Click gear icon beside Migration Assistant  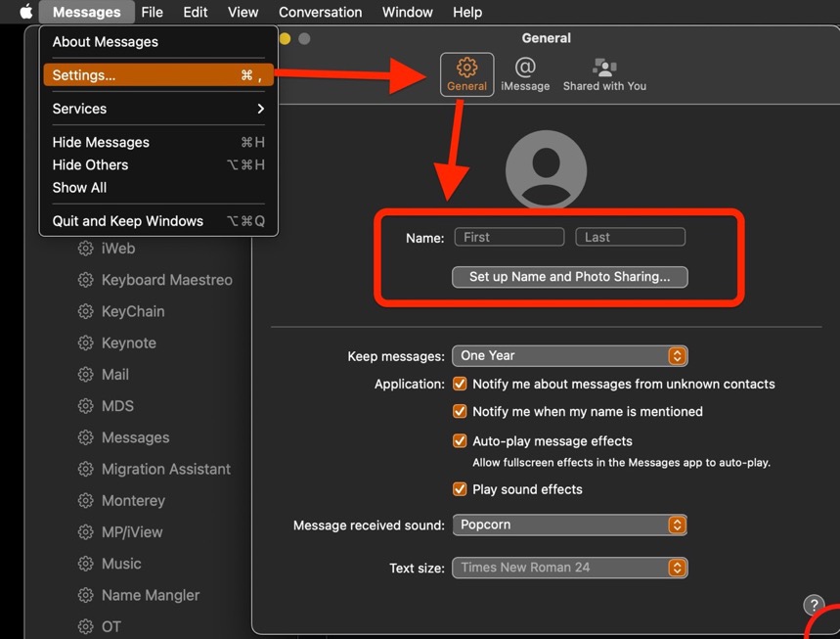(85, 469)
